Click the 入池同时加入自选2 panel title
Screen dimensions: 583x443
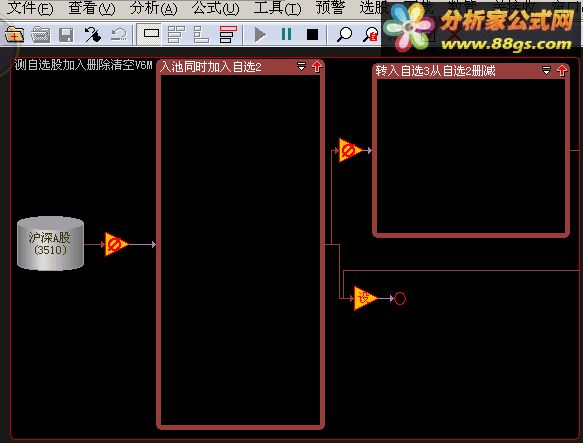click(210, 67)
